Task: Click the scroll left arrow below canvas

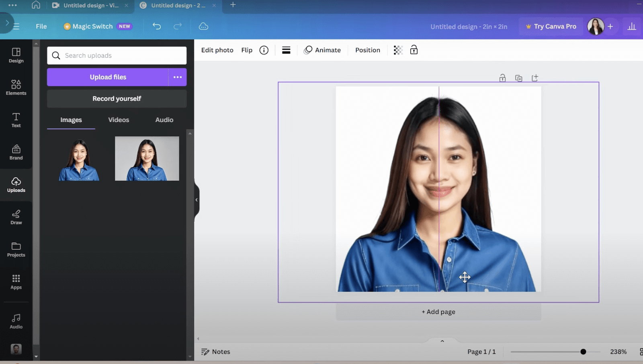Action: click(198, 339)
